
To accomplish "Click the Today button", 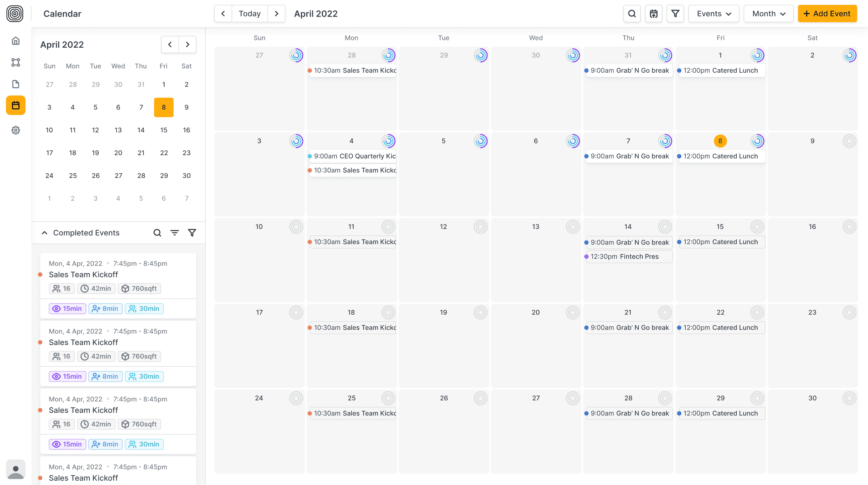I will point(250,14).
